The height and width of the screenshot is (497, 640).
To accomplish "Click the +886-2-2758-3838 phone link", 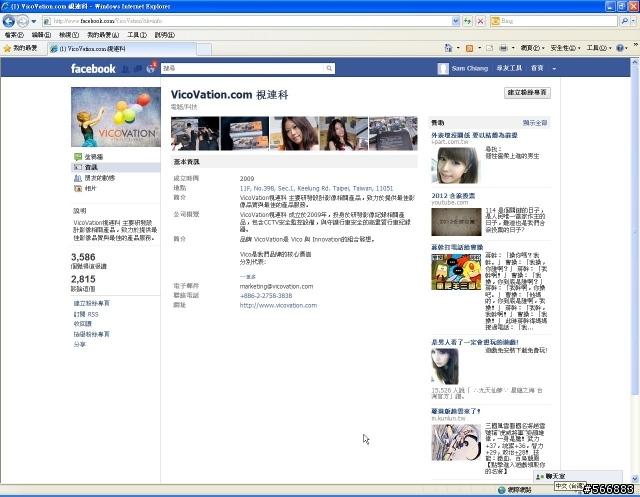I will click(x=266, y=296).
